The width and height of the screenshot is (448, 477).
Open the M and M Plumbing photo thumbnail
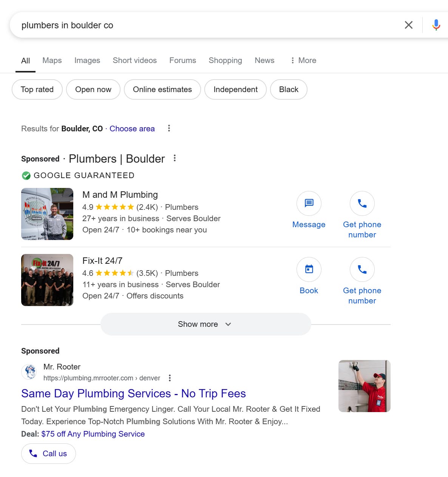click(x=47, y=214)
